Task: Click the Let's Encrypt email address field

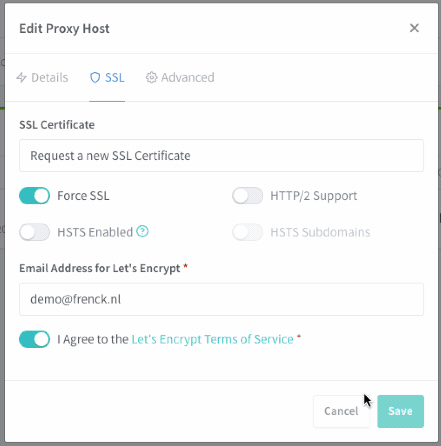Action: tap(221, 299)
